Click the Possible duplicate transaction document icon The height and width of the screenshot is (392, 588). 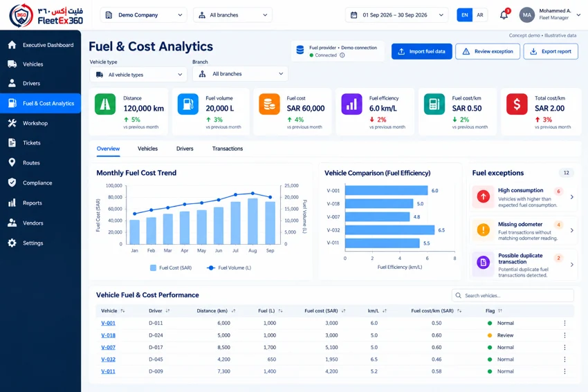tap(483, 262)
